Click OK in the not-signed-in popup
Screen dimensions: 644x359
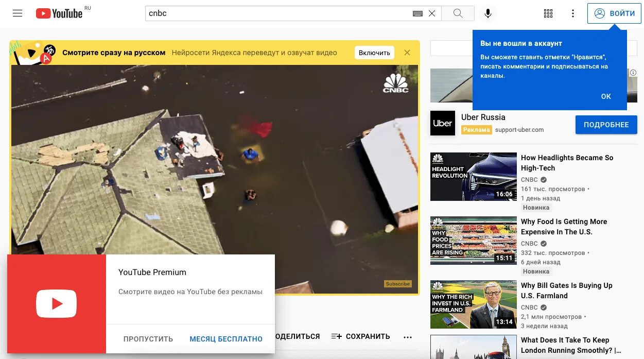(x=606, y=96)
